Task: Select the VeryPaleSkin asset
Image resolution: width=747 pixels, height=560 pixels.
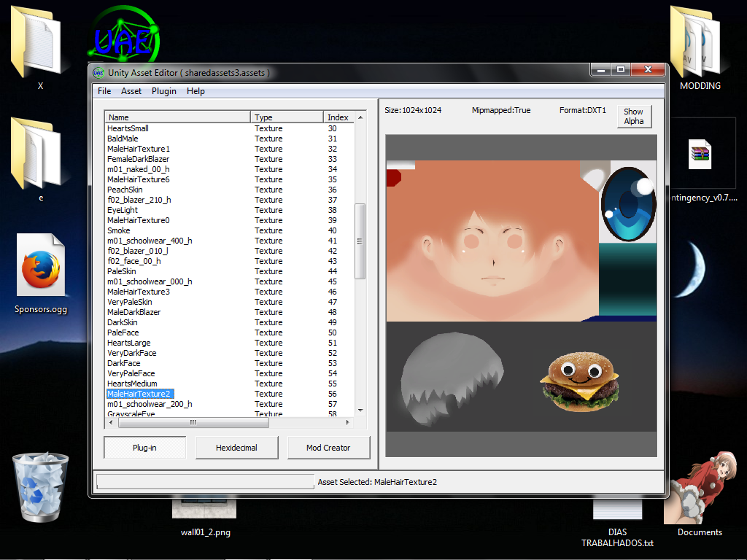Action: click(230, 302)
